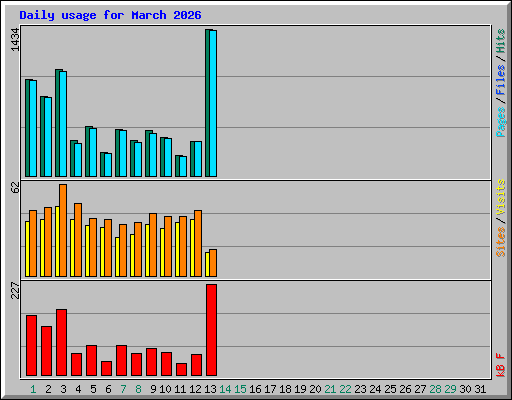Click the orange sites bar for day 13
The width and height of the screenshot is (512, 400).
pyautogui.click(x=213, y=263)
